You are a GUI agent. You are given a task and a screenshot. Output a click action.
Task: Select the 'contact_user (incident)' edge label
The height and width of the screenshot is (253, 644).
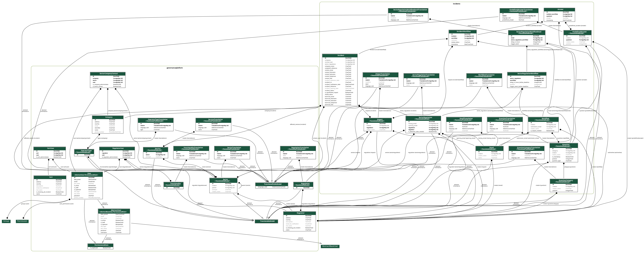coord(320,138)
